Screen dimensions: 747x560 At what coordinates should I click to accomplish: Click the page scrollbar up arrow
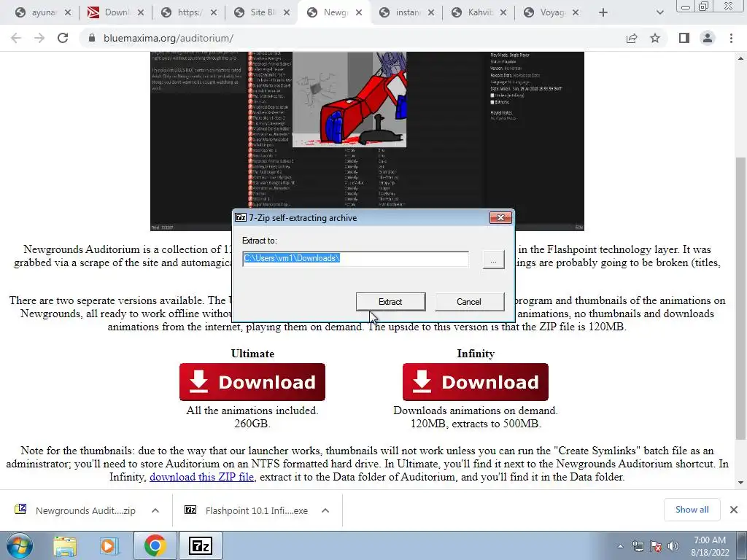coord(740,58)
